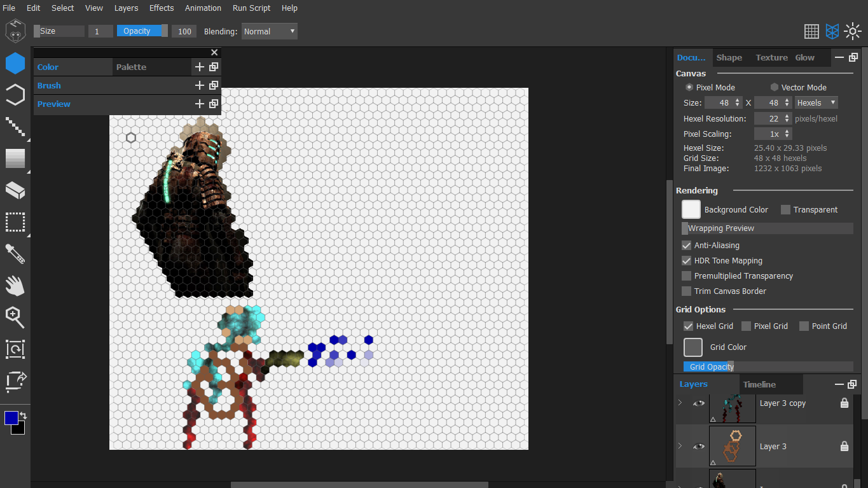Click the export image tool icon
Screen dimensions: 868x488
[15, 380]
